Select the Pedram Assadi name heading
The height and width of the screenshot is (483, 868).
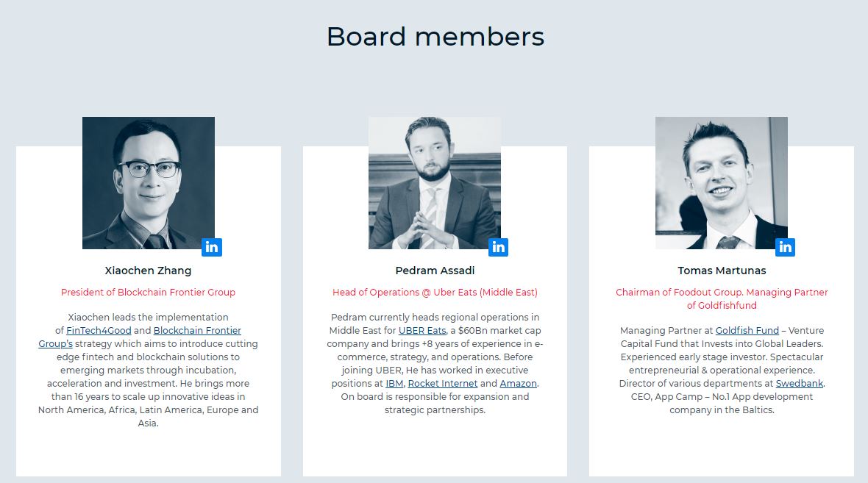coord(435,271)
